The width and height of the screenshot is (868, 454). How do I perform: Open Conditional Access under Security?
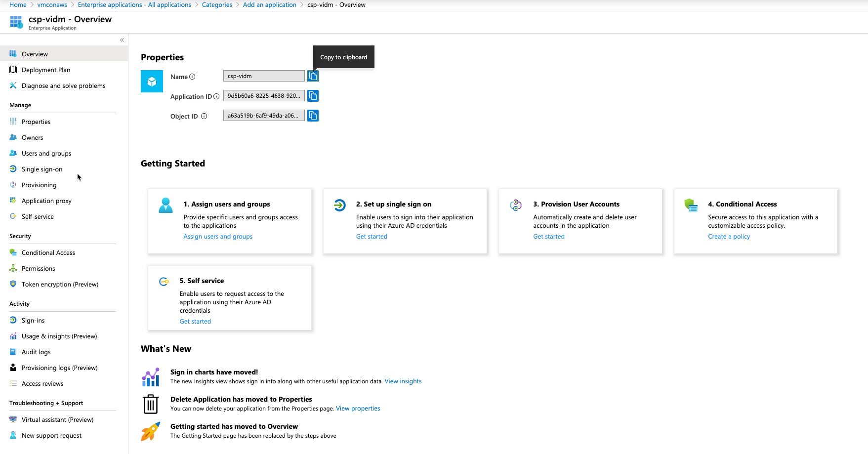coord(48,252)
